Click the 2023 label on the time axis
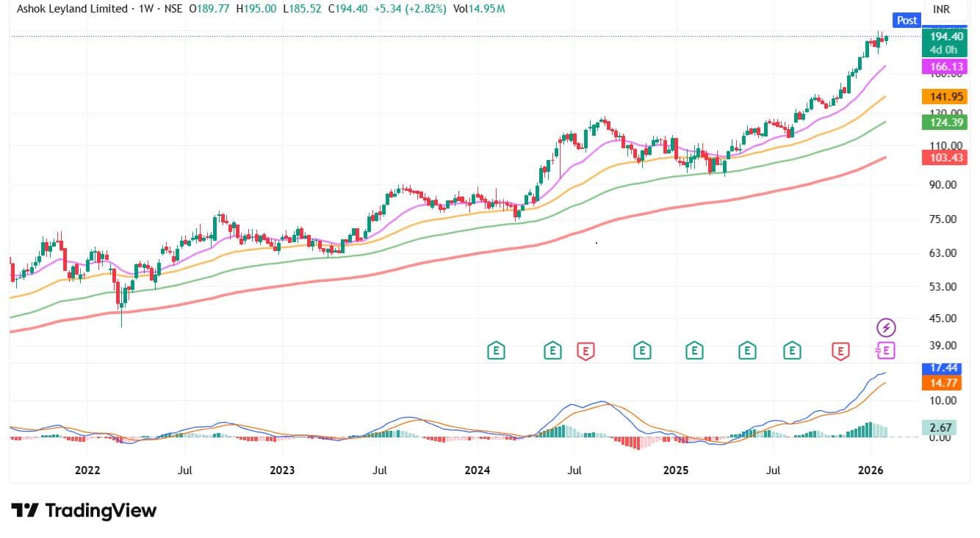This screenshot has height=538, width=980. click(x=282, y=469)
